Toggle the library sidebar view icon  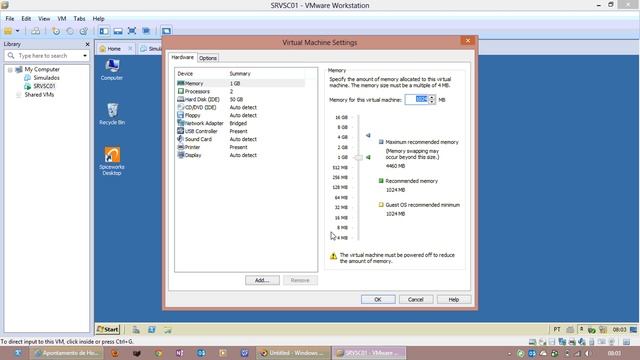pos(104,31)
